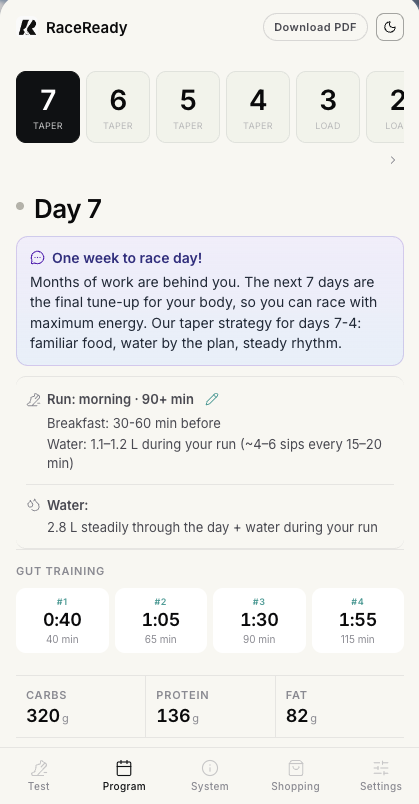This screenshot has height=804, width=419.
Task: Select gut training slot #4 at 1:55
Action: point(358,620)
